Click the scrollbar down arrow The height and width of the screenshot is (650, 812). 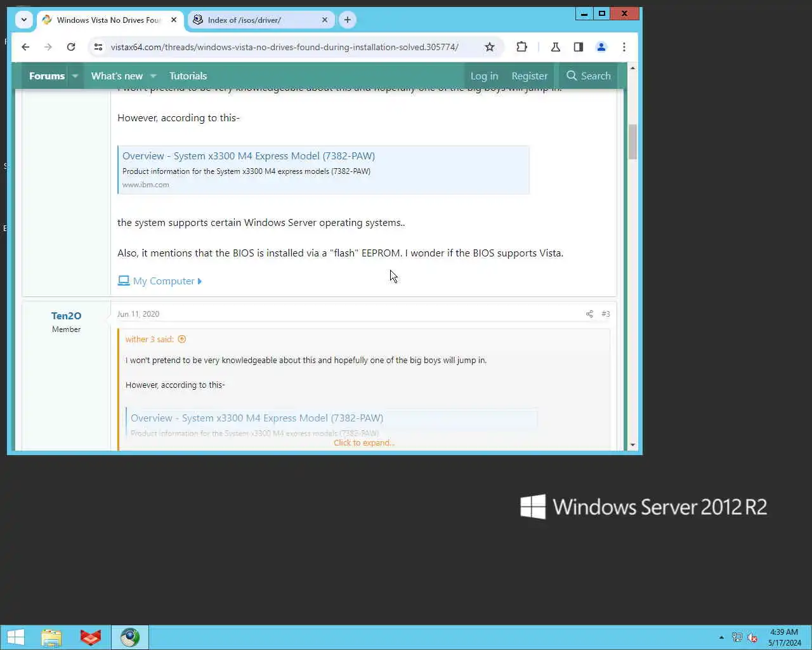point(632,445)
